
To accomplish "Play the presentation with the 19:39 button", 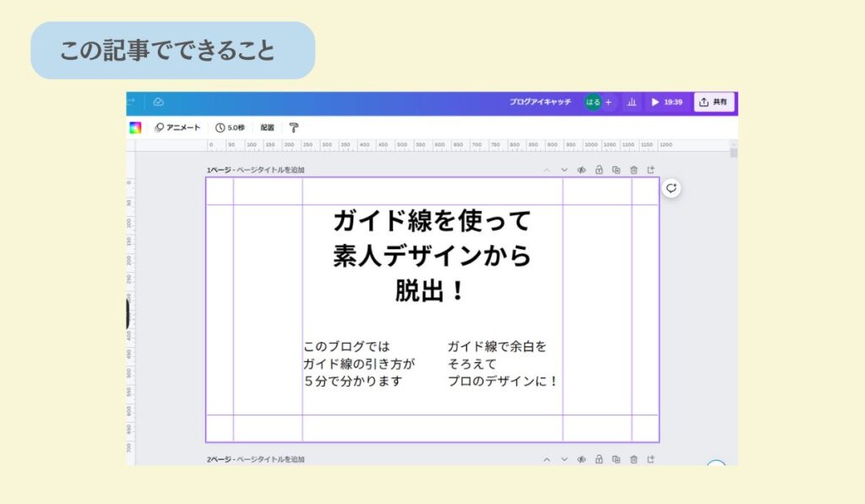I will coord(665,102).
